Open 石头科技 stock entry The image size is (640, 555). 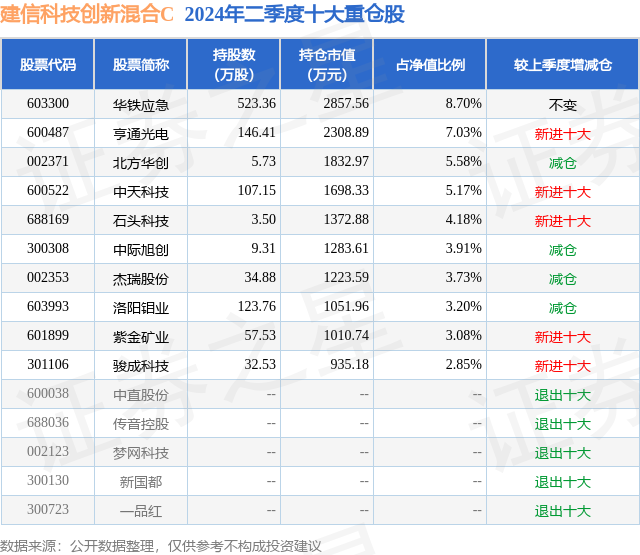(141, 220)
